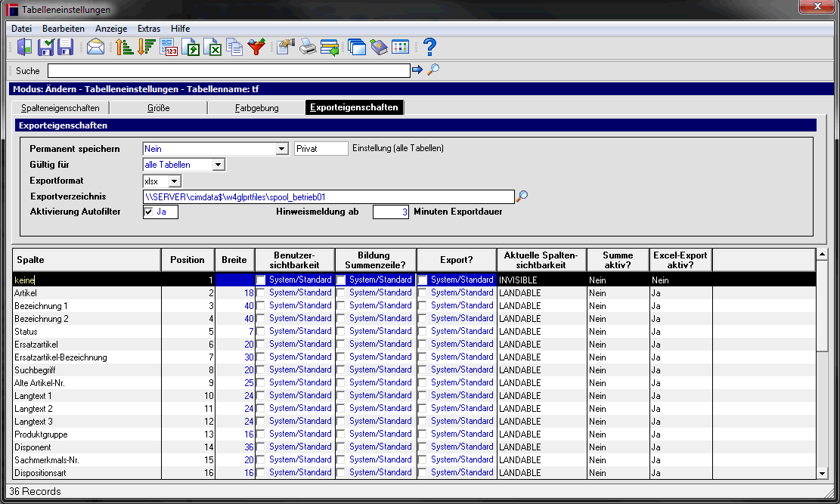Expand the Exportformat xlsx dropdown
This screenshot has width=840, height=504.
[x=174, y=181]
